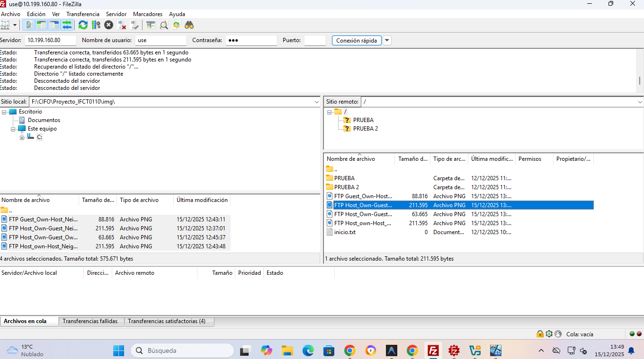Click the disconnect from server icon
Viewport: 644px width, 359px height.
[x=122, y=25]
